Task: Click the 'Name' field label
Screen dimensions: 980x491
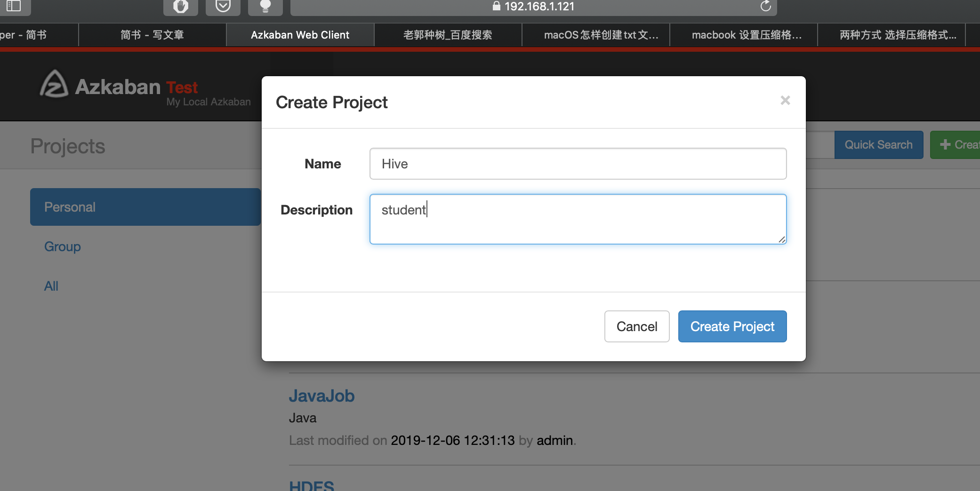Action: (323, 164)
